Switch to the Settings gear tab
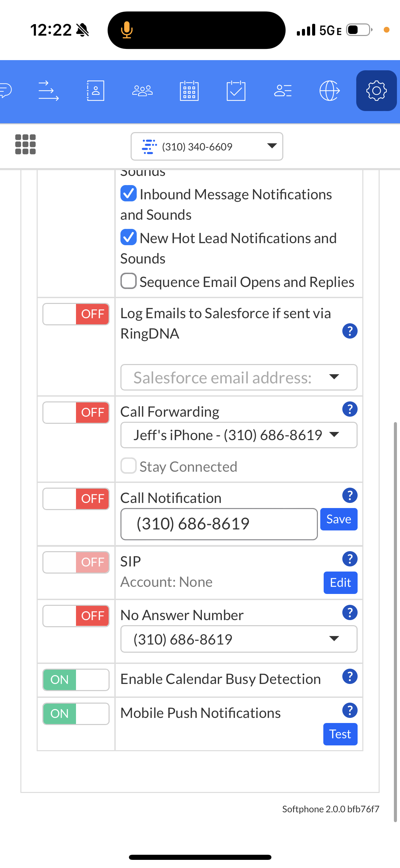This screenshot has width=400, height=868. point(376,91)
